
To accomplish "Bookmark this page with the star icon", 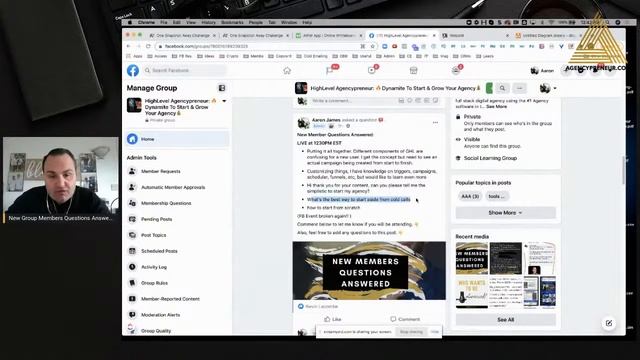I will (372, 47).
